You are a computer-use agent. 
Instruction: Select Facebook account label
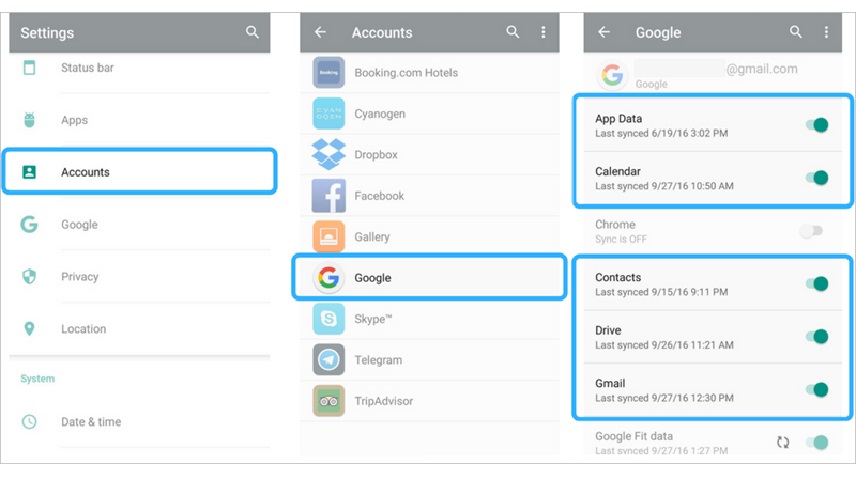pyautogui.click(x=379, y=195)
